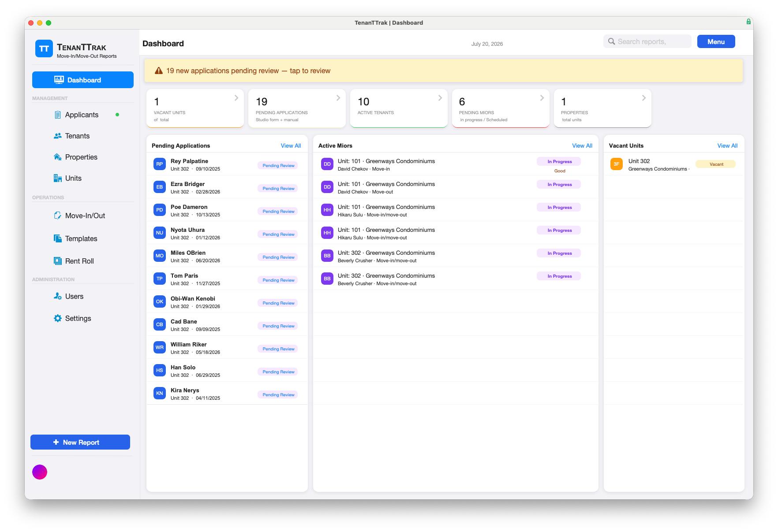The image size is (778, 532).
Task: Open the Properties card chevron
Action: 644,98
